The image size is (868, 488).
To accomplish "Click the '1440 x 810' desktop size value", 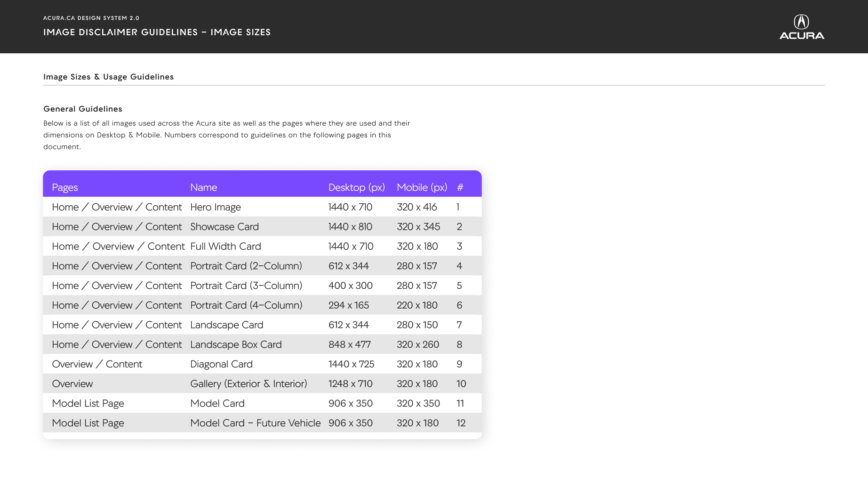I will [350, 227].
